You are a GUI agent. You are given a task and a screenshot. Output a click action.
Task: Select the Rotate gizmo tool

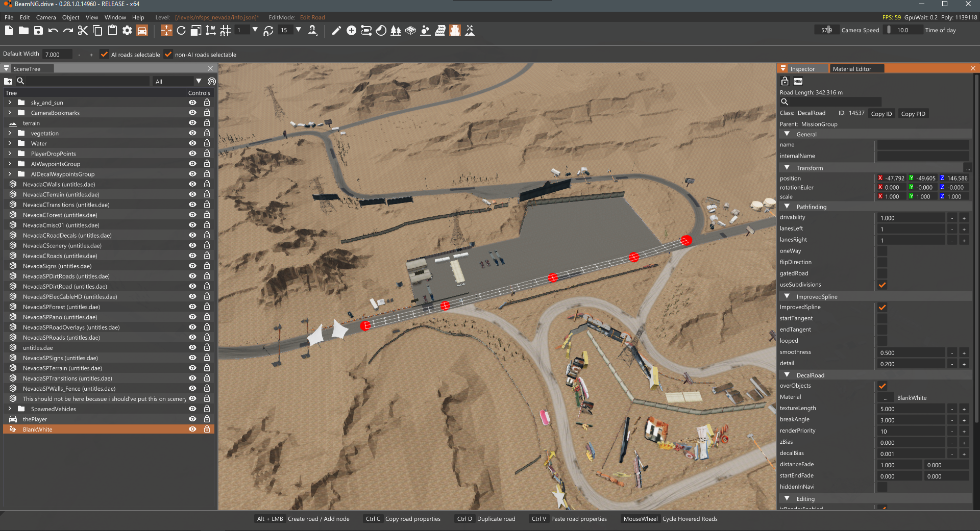[181, 31]
